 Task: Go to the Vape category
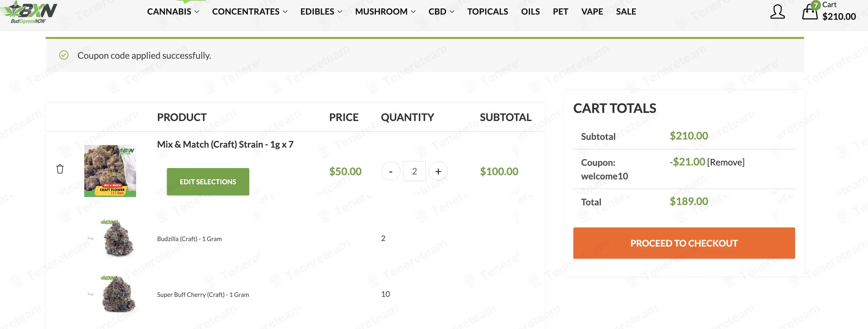tap(592, 11)
